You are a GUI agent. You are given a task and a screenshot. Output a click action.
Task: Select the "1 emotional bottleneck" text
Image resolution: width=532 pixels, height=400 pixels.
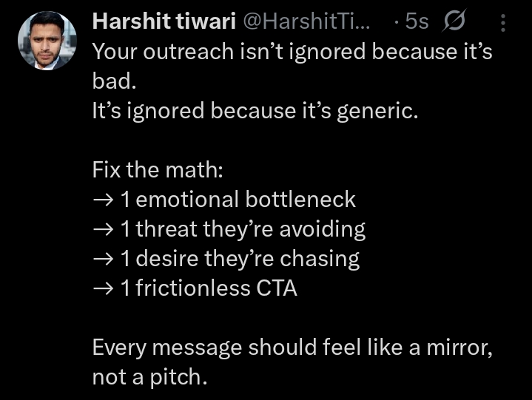237,200
